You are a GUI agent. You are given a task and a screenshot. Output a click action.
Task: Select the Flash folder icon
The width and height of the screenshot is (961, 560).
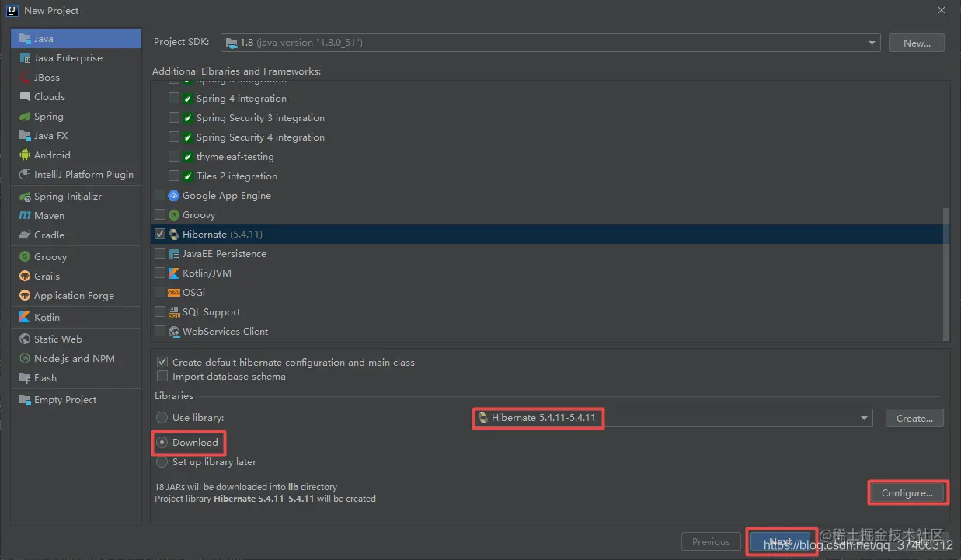pos(25,377)
